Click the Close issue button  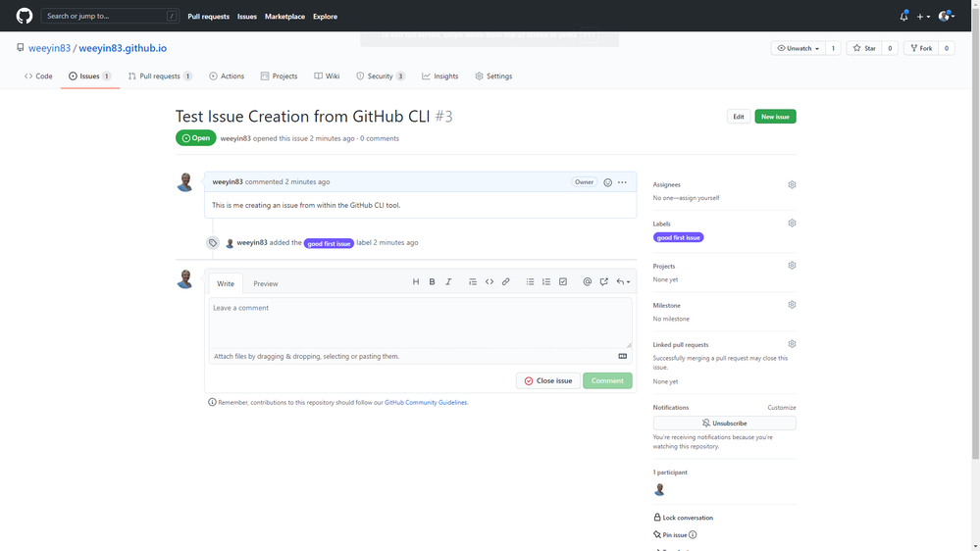548,380
